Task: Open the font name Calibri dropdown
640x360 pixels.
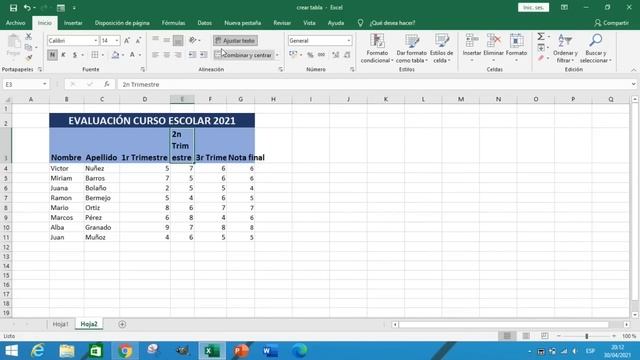Action: (x=96, y=40)
